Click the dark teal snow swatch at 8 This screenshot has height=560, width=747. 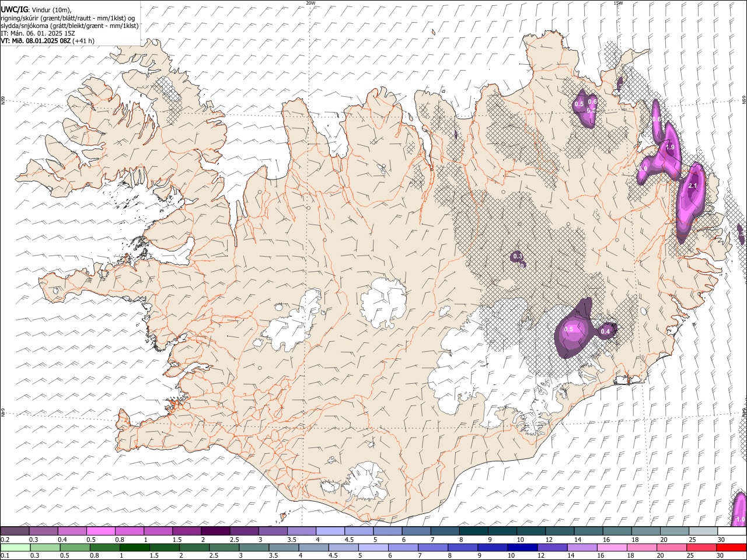[x=473, y=531]
